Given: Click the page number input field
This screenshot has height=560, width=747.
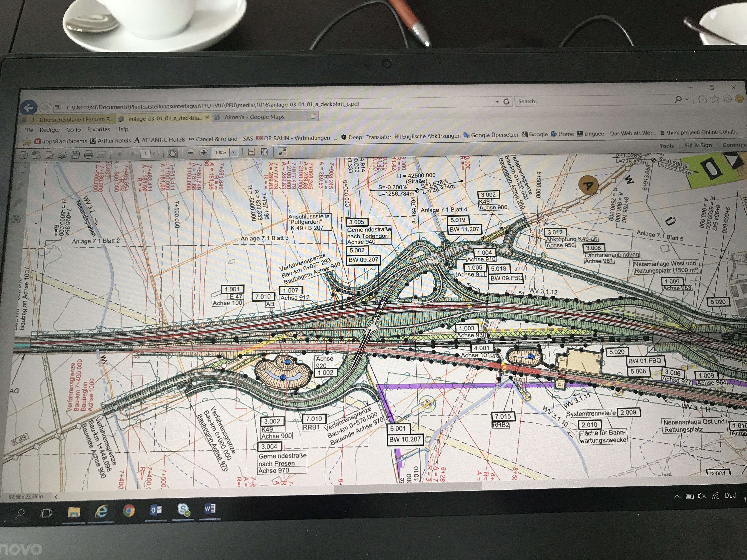Looking at the screenshot, I should coord(145,154).
